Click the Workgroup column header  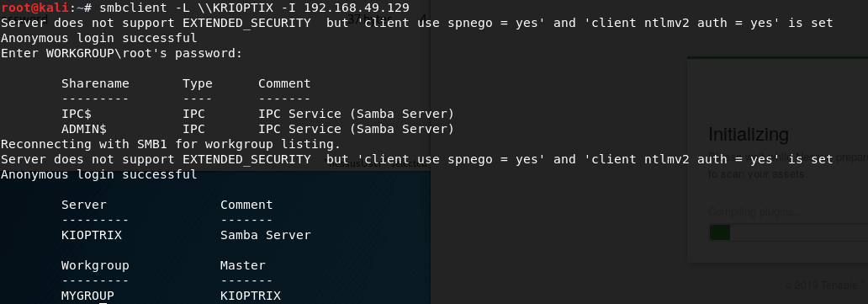click(95, 265)
